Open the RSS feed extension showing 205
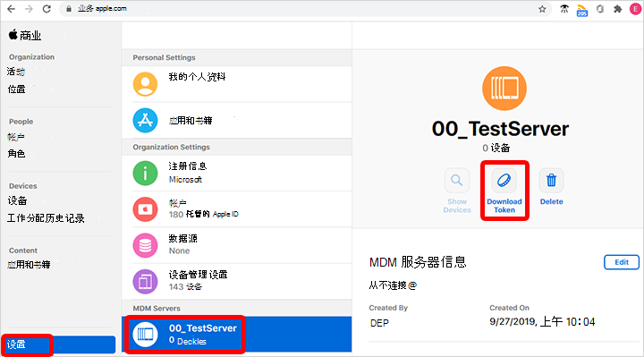Screen dimensions: 644x357 (x=582, y=10)
